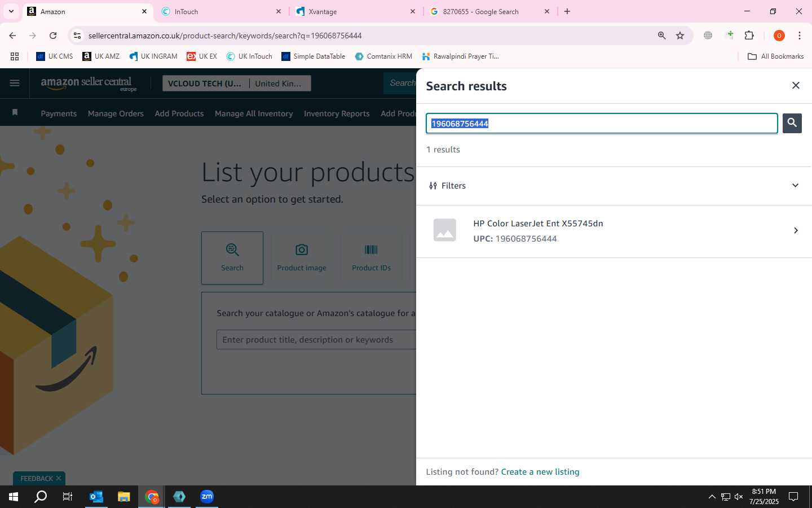Viewport: 812px width, 508px height.
Task: Open Chrome three-dot menu
Action: (800, 36)
